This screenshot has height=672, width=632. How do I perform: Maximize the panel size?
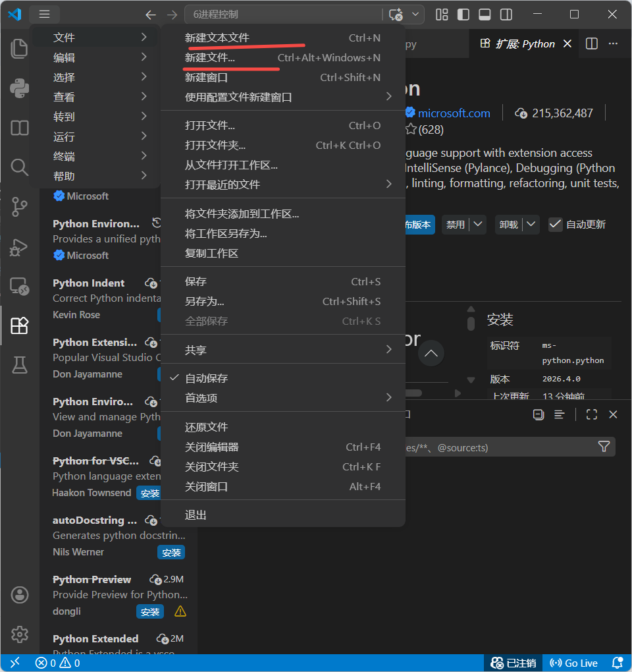click(x=592, y=414)
